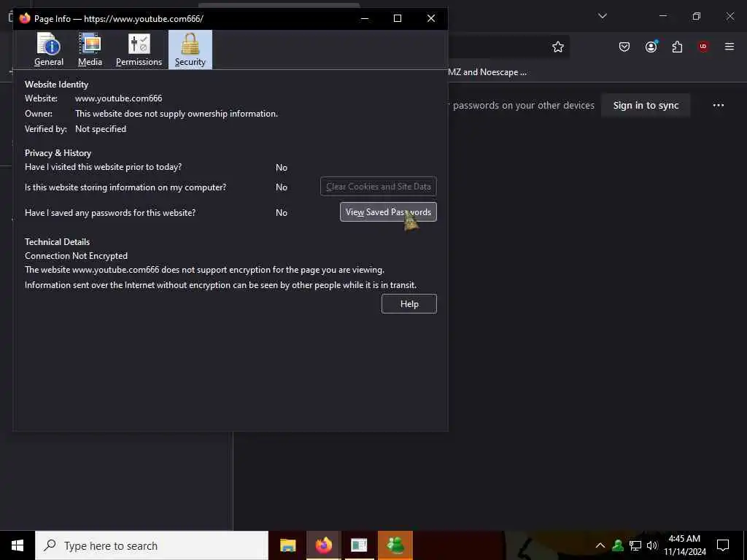Open the Extensions puzzle icon
747x560 pixels.
click(677, 47)
